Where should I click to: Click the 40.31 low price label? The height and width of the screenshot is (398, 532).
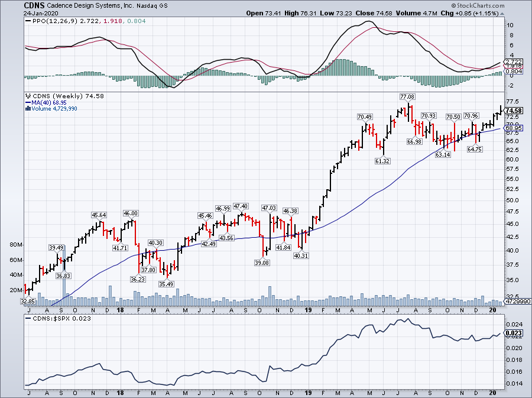301,256
